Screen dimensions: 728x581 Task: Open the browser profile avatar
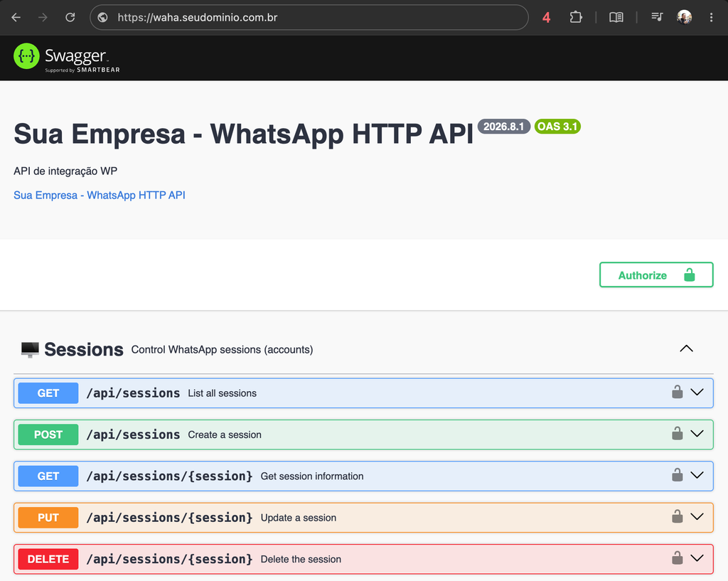coord(685,18)
